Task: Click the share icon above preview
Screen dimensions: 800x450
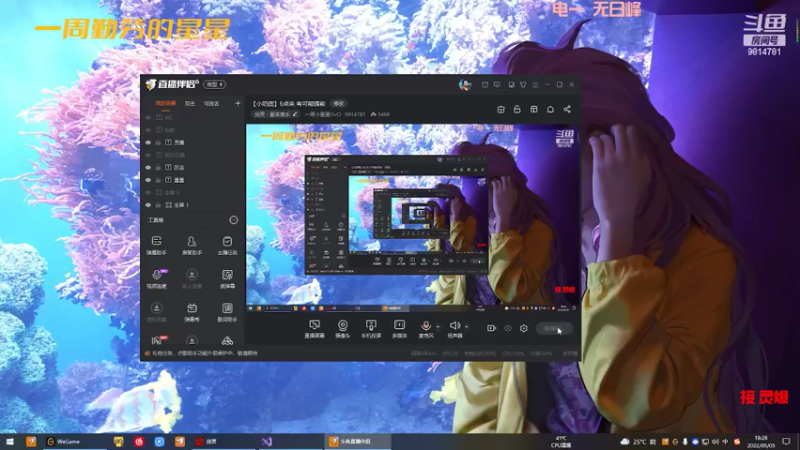Action: click(x=567, y=109)
